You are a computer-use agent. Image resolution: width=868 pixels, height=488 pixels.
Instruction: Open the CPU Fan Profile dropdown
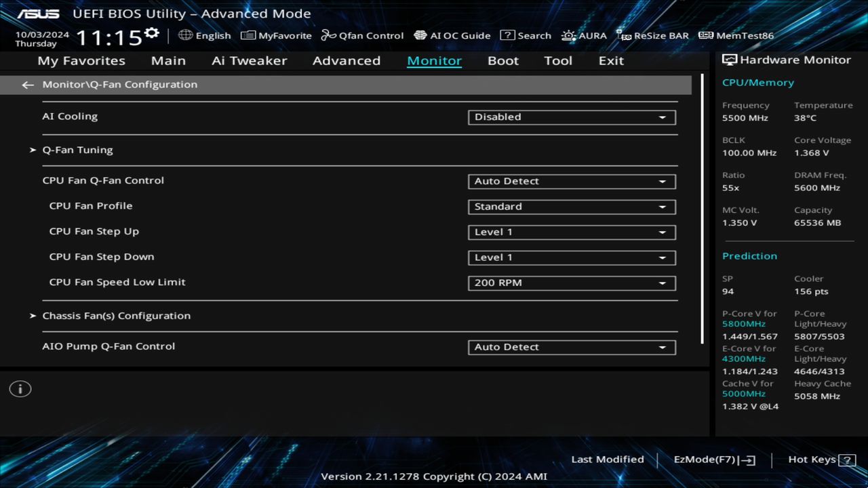click(x=570, y=206)
